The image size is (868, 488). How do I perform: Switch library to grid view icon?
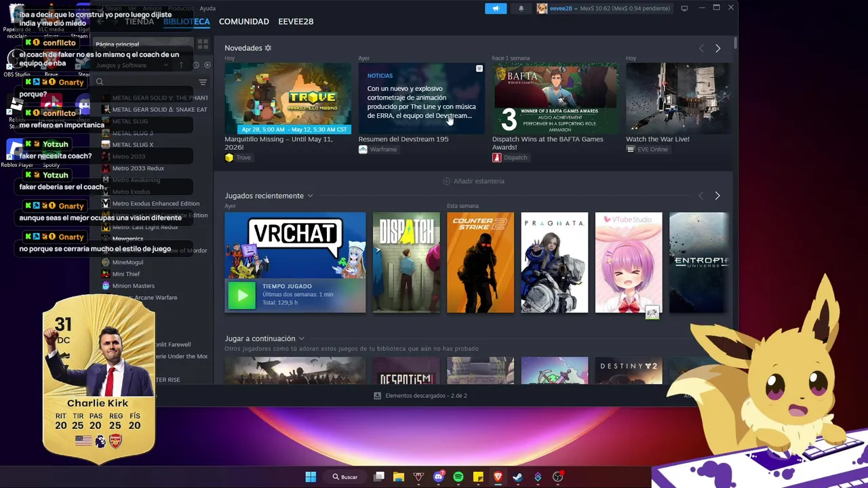pos(203,44)
